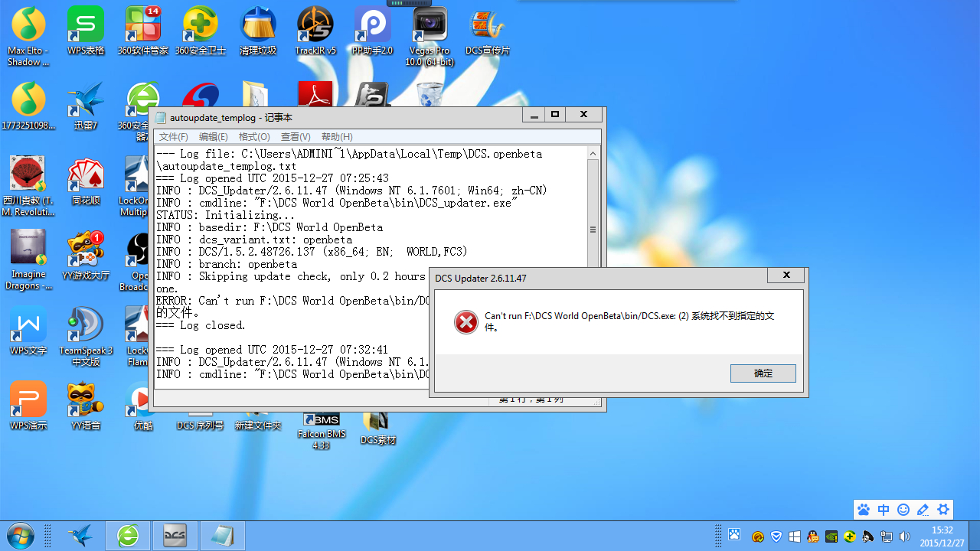Select Vegas Pro 10.0 desktop icon
980x551 pixels.
[430, 36]
